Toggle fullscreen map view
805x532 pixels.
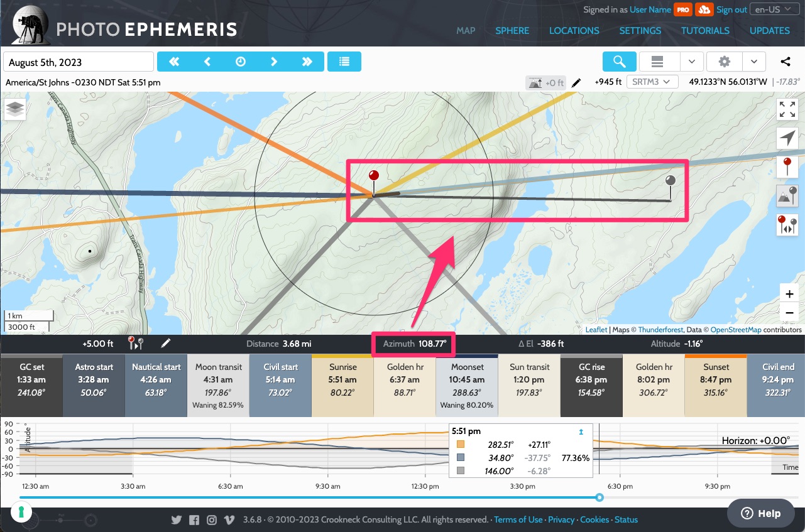tap(787, 109)
